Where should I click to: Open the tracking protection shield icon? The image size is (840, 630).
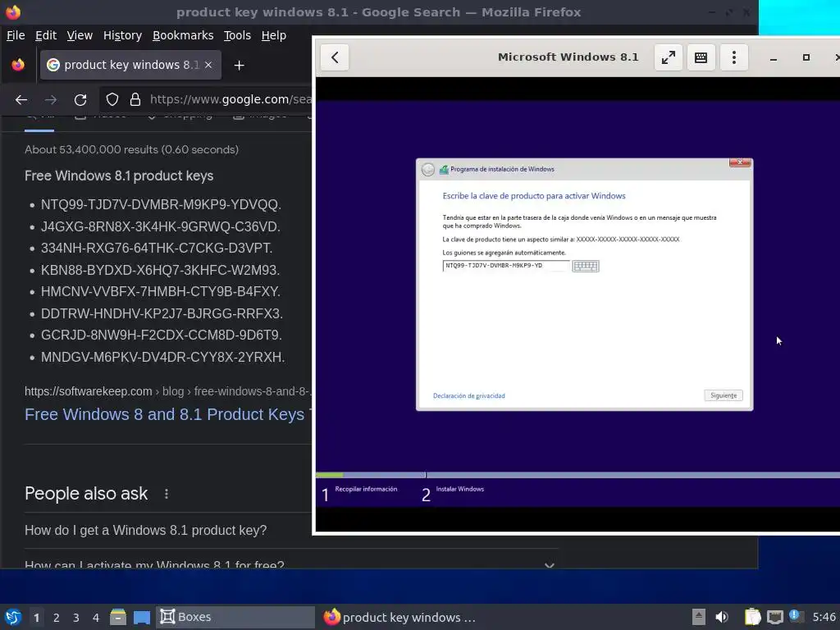point(112,99)
